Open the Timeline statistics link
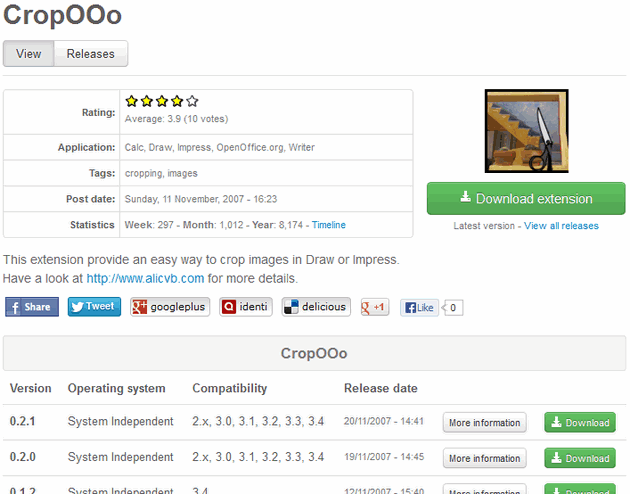 (329, 225)
